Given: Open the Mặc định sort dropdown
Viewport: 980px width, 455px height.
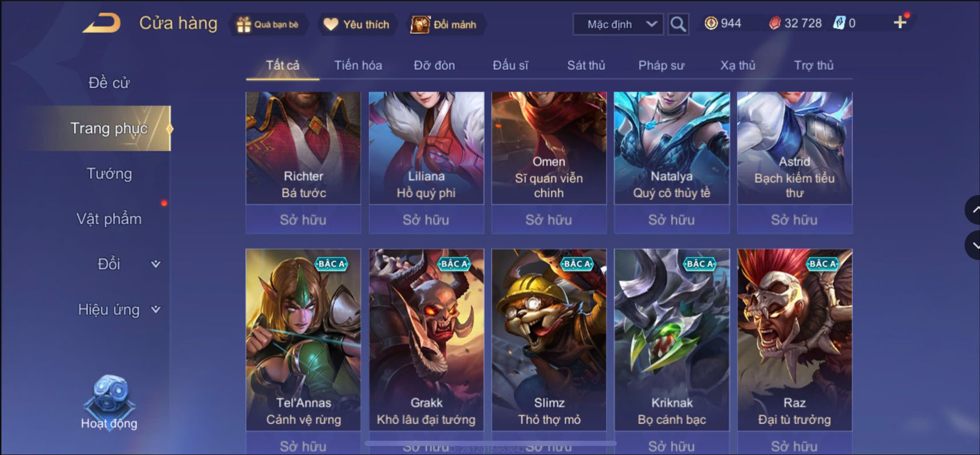Looking at the screenshot, I should [x=618, y=25].
